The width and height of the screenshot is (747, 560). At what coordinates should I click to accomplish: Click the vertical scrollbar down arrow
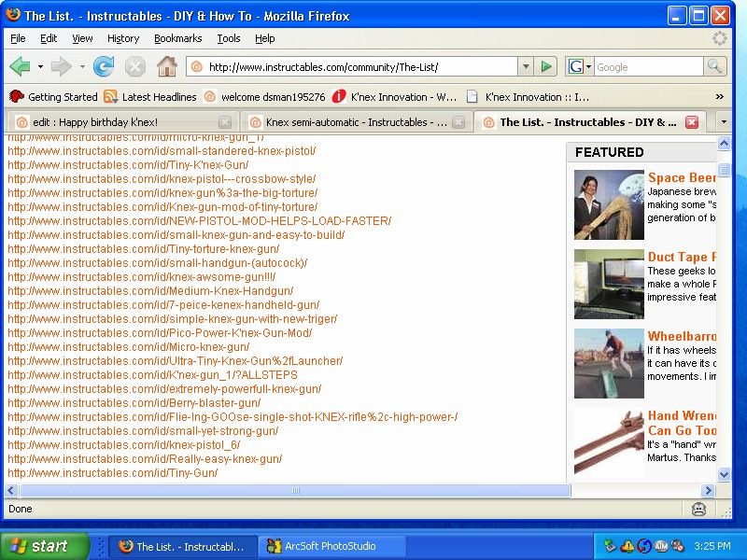725,474
